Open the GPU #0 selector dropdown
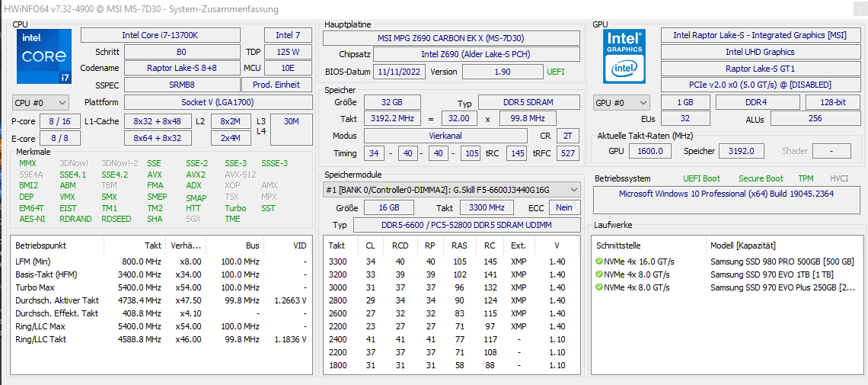Viewport: 868px width, 385px height. pyautogui.click(x=621, y=102)
